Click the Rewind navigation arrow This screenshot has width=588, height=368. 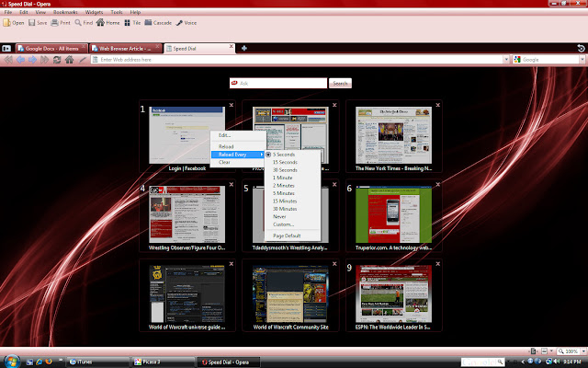tap(8, 60)
